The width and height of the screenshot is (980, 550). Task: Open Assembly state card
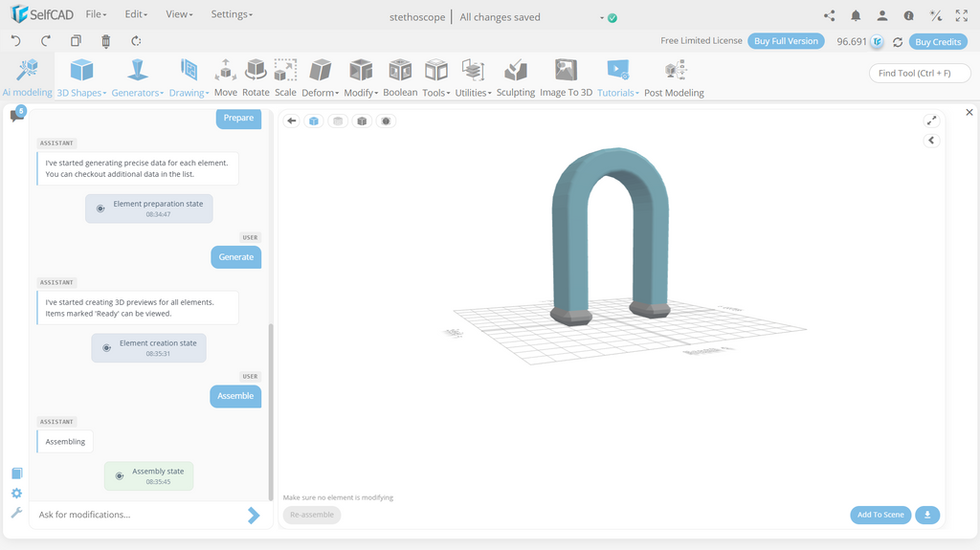click(148, 476)
